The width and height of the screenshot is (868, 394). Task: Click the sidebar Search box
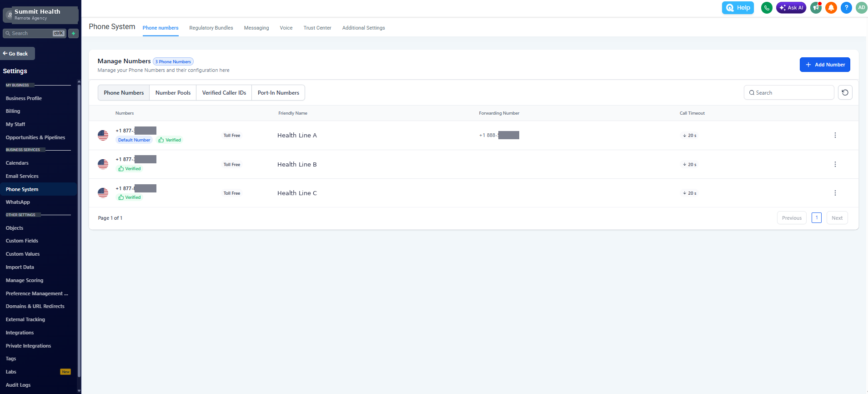coord(34,33)
